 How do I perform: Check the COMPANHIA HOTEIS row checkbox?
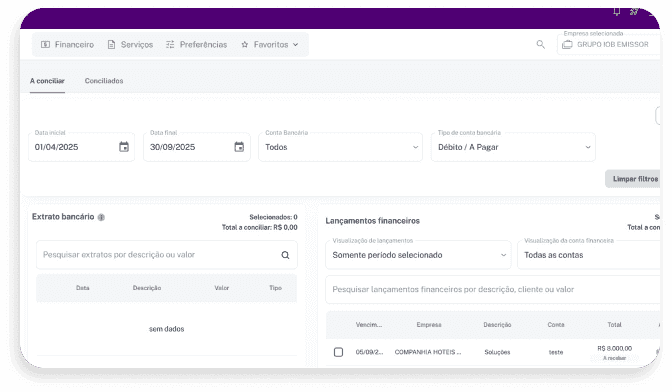[339, 352]
